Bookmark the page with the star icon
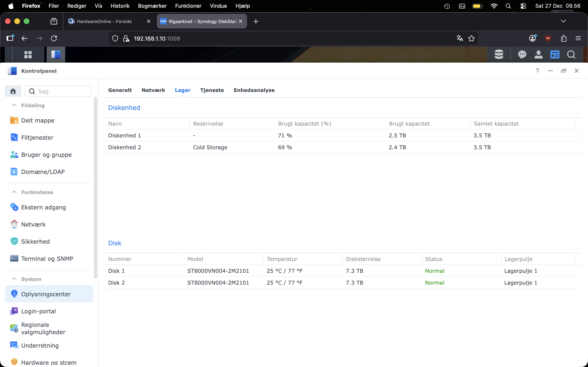 (x=471, y=38)
